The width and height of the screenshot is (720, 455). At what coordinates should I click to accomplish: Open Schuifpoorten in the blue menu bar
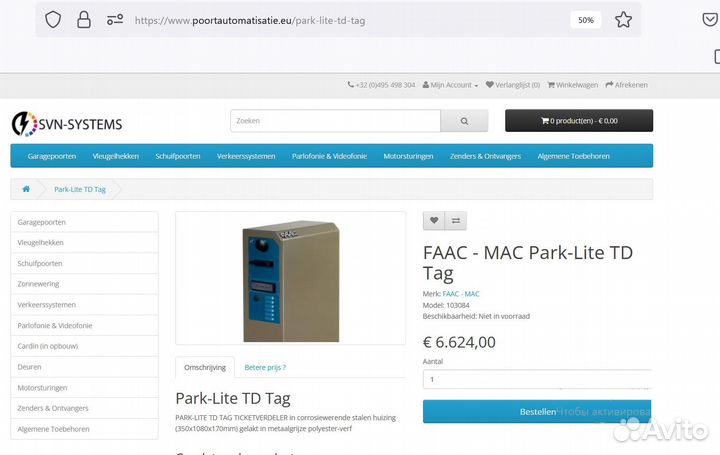coord(178,156)
